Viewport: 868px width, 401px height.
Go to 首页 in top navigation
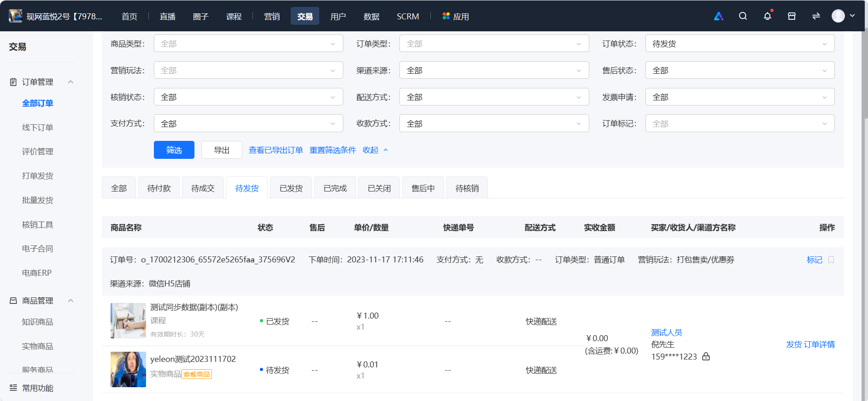129,17
